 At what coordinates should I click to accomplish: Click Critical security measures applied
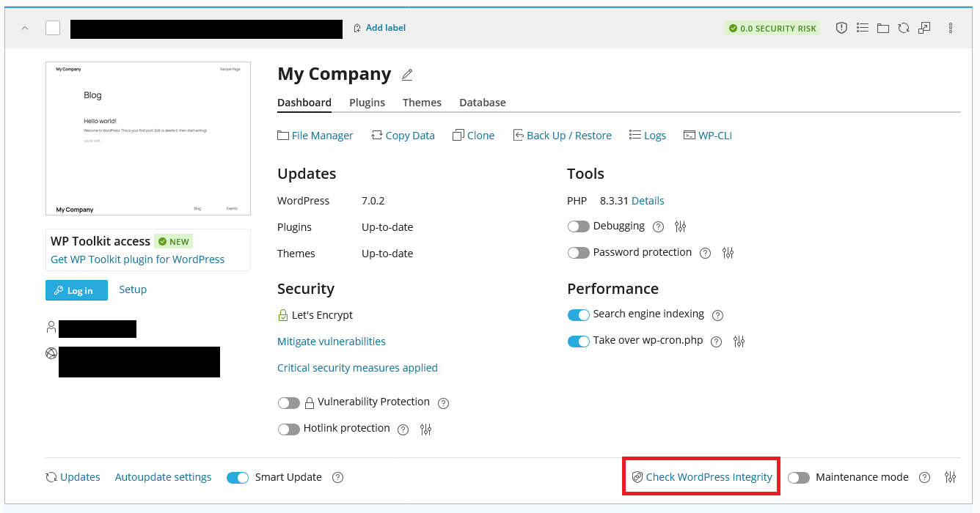pyautogui.click(x=357, y=368)
